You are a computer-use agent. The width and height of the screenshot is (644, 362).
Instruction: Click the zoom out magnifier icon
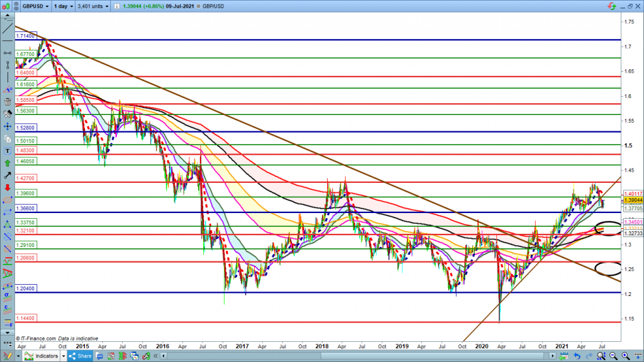coord(613,356)
